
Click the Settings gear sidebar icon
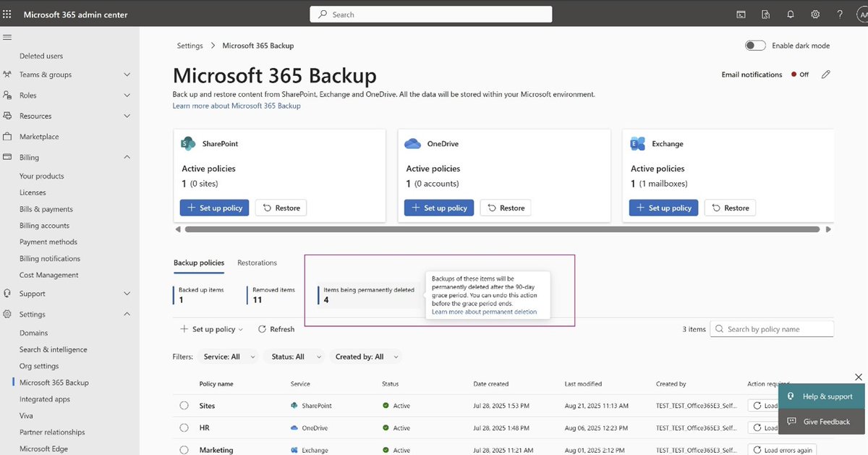7,315
